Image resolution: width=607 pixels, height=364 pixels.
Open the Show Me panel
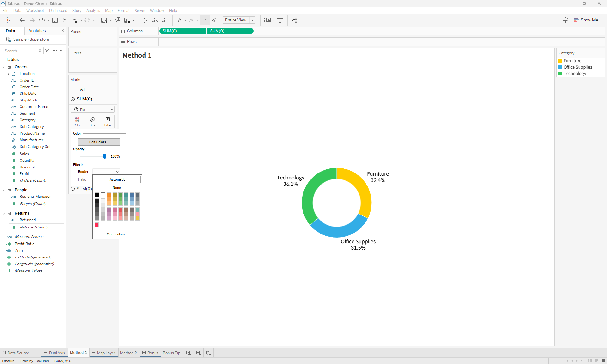pyautogui.click(x=586, y=20)
